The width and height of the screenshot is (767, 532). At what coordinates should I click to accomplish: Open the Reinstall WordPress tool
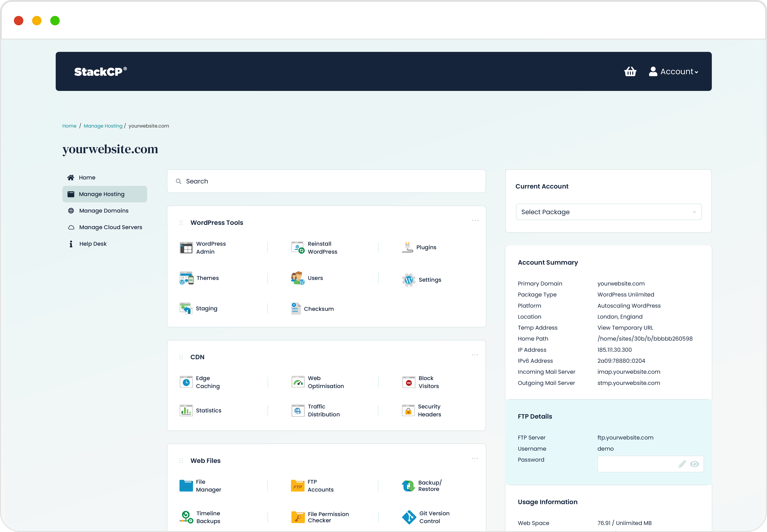(297, 248)
